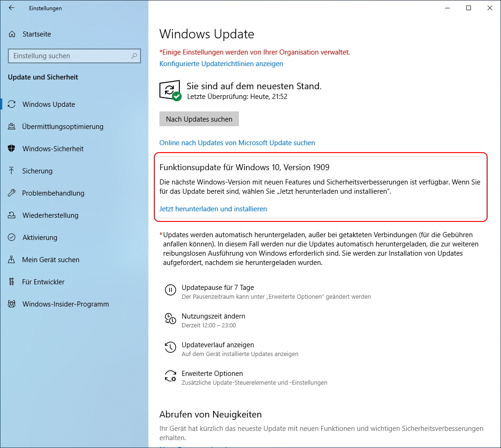Click the Windows-Sicherheit shield icon
This screenshot has height=448, width=501.
pos(12,148)
